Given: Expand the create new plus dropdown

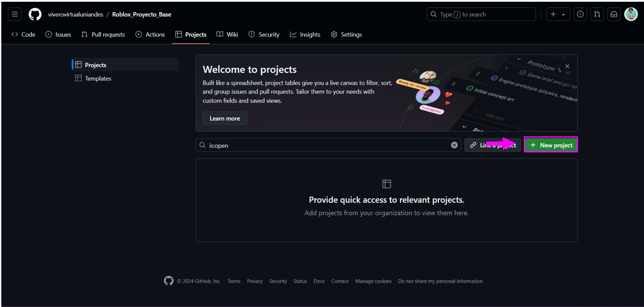Looking at the screenshot, I should point(558,14).
